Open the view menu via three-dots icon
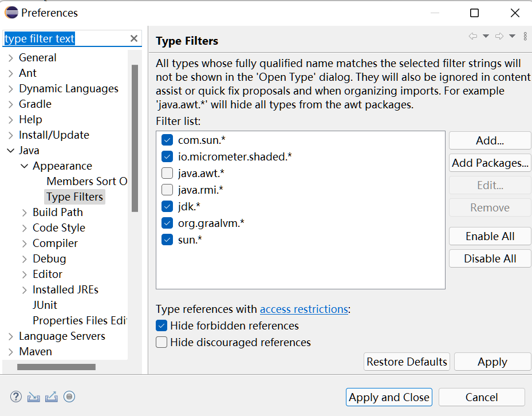This screenshot has height=416, width=532. click(x=525, y=36)
